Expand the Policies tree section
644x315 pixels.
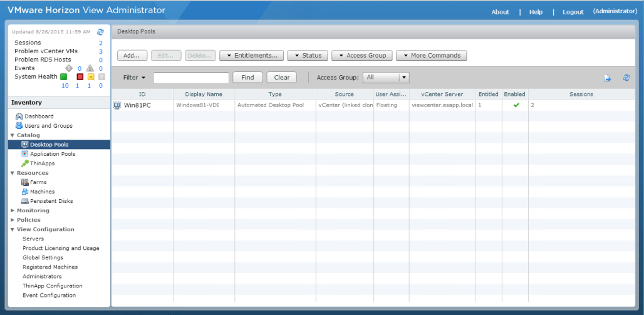coord(13,220)
